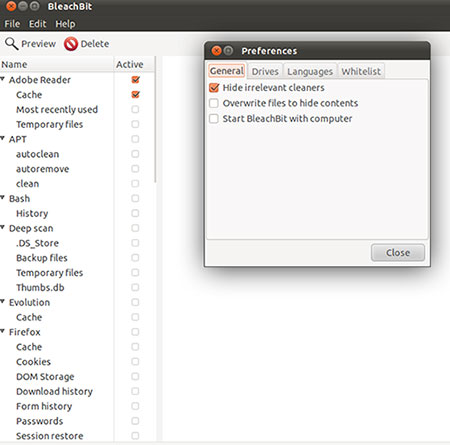The width and height of the screenshot is (450, 445).
Task: Enable Start BleachBit with computer
Action: point(214,118)
